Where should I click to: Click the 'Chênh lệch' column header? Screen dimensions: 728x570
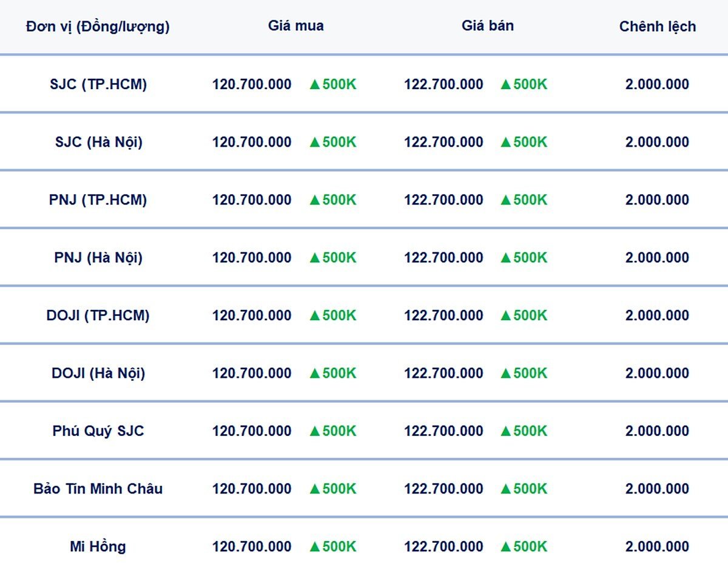[x=658, y=27]
